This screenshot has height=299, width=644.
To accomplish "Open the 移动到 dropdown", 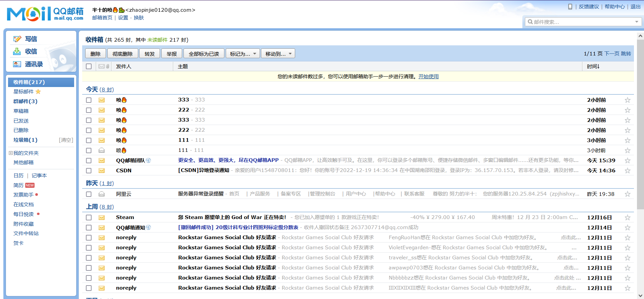I will 278,53.
